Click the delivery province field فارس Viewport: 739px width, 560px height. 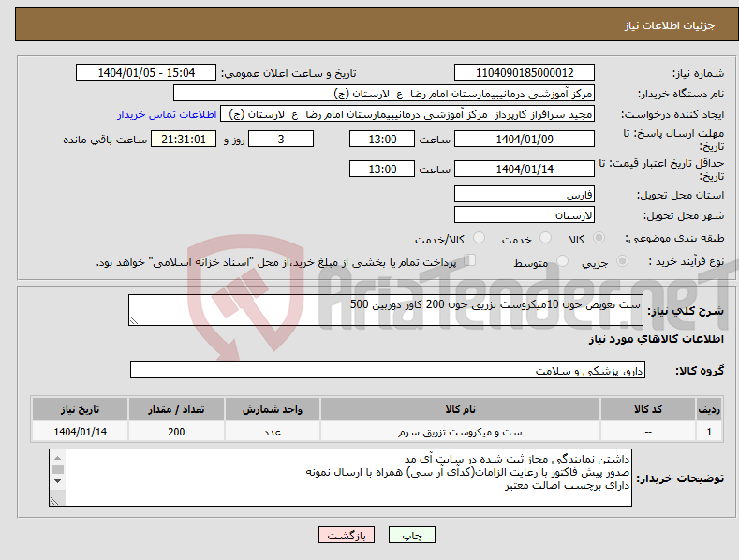pyautogui.click(x=525, y=194)
